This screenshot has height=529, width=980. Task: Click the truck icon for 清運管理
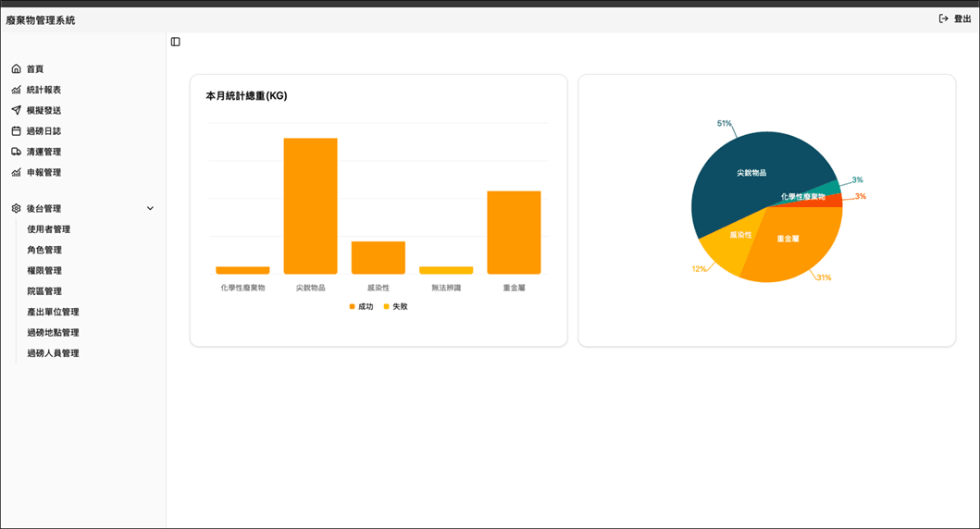pos(17,151)
